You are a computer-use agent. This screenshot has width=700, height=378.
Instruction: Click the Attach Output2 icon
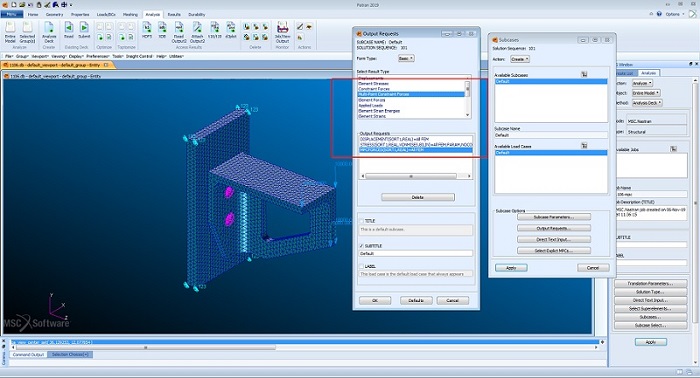(x=197, y=32)
